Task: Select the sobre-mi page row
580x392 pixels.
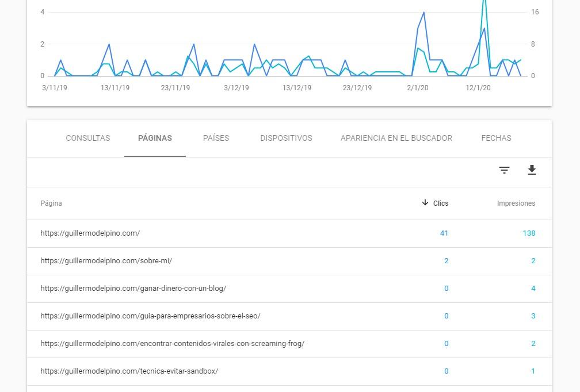Action: point(106,261)
